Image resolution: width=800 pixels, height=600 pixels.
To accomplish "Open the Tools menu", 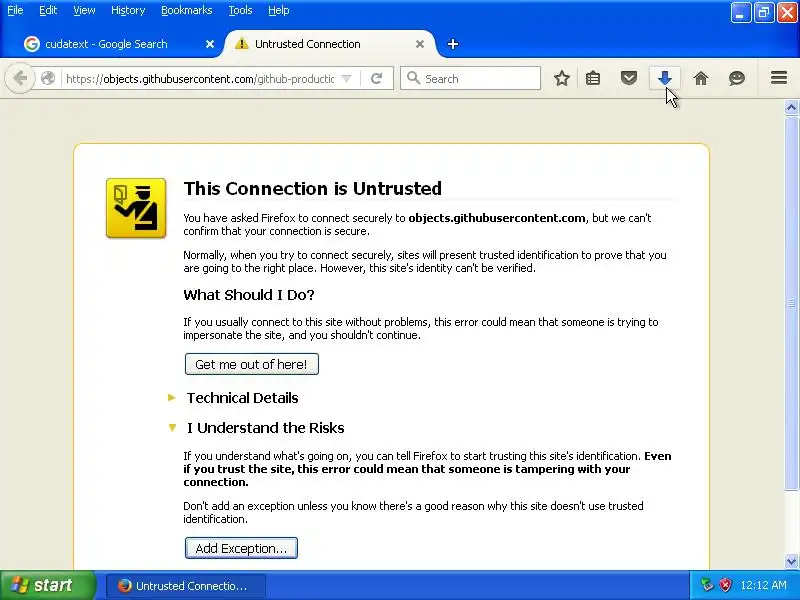I will click(240, 10).
